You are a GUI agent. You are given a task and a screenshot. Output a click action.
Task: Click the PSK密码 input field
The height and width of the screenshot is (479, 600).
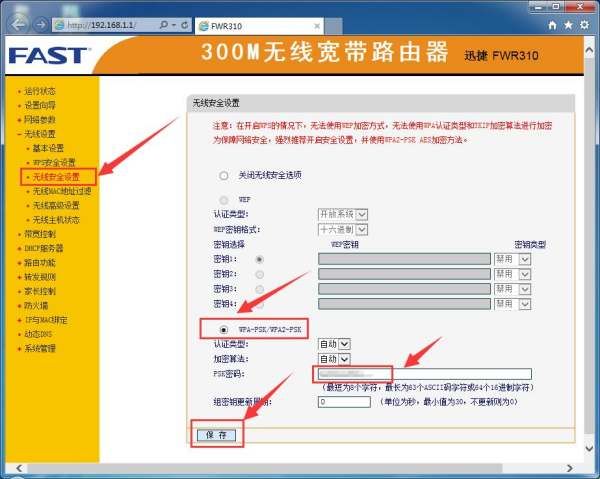pyautogui.click(x=424, y=374)
